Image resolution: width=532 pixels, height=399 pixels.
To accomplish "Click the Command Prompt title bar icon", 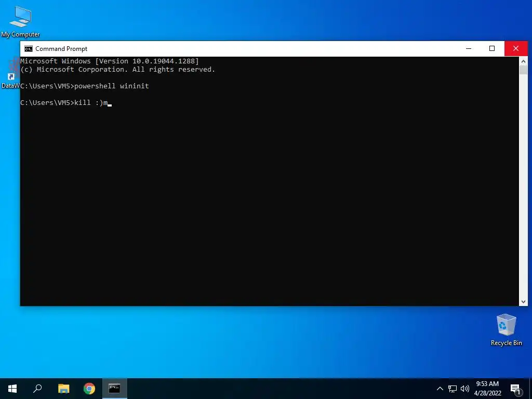I will coord(29,49).
